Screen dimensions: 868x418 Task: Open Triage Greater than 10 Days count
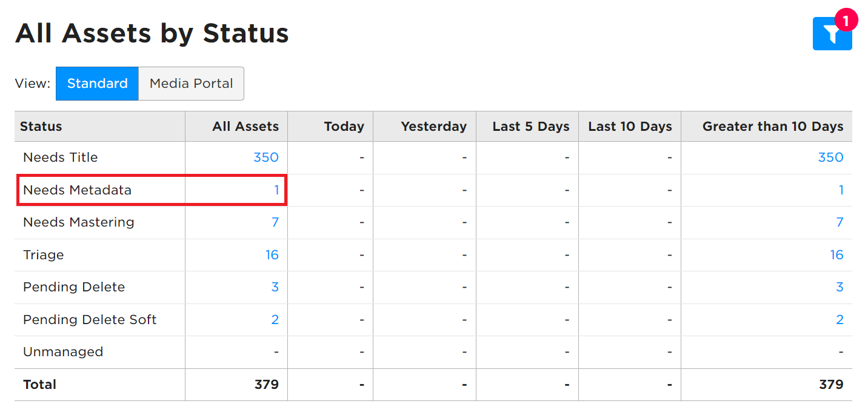click(837, 255)
